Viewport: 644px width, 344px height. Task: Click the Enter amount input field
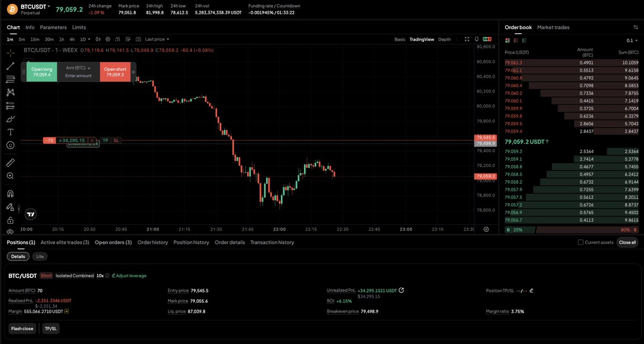(78, 76)
